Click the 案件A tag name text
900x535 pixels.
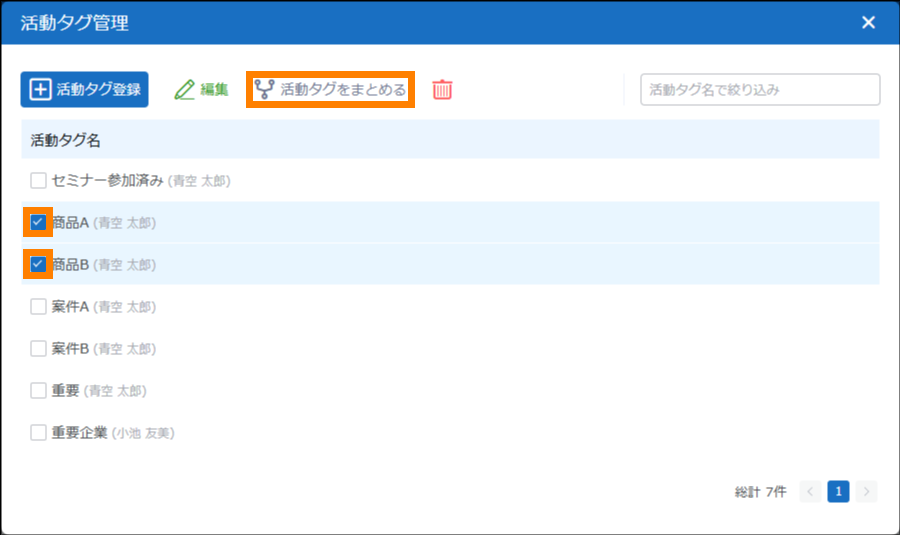[71, 306]
